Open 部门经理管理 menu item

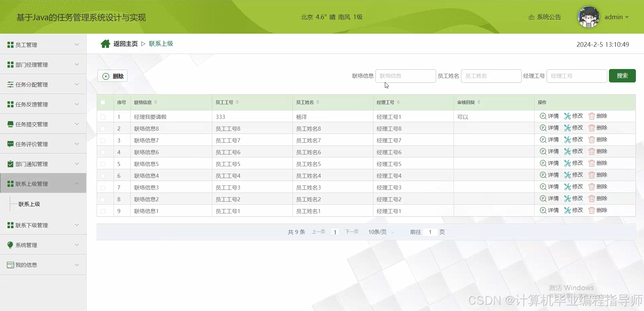point(43,64)
